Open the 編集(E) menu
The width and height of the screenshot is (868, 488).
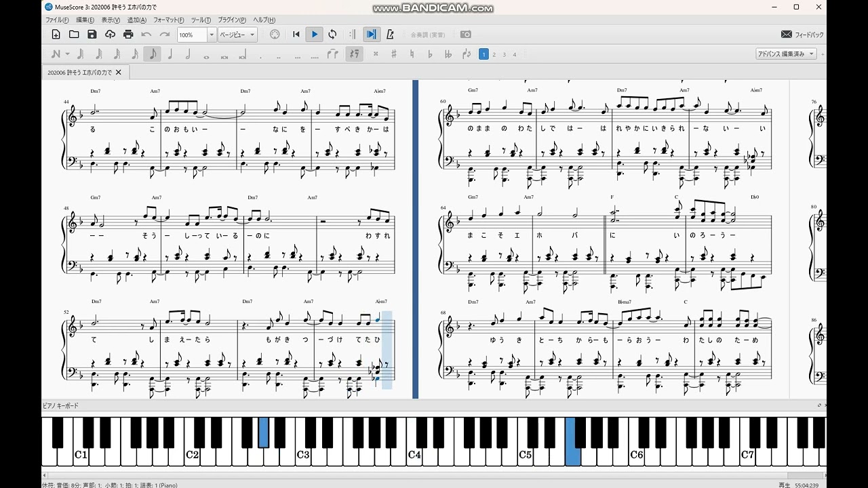point(85,20)
